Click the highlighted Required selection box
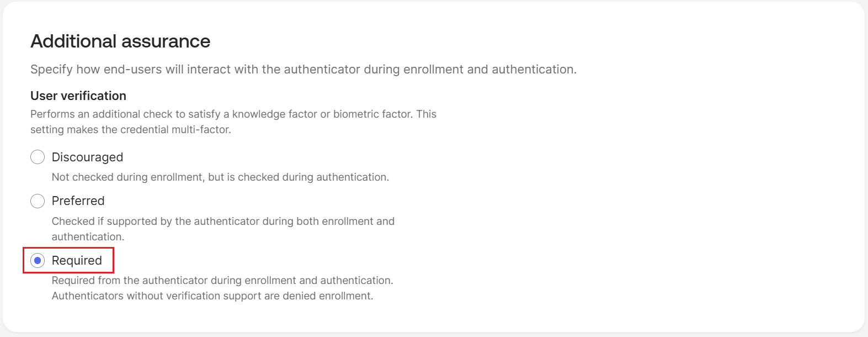868x337 pixels. 67,260
